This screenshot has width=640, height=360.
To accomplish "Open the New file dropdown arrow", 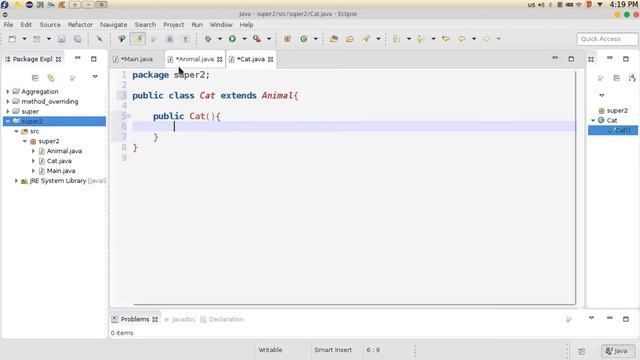I will click(24, 39).
